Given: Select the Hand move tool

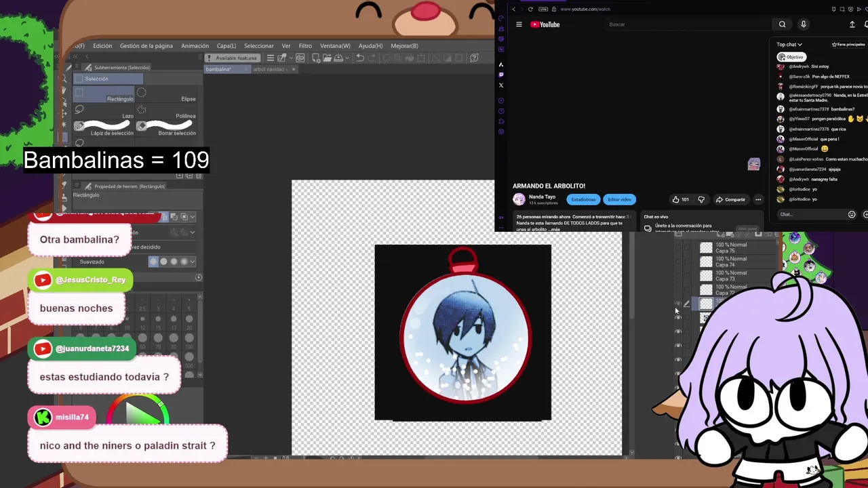Looking at the screenshot, I should point(64,90).
